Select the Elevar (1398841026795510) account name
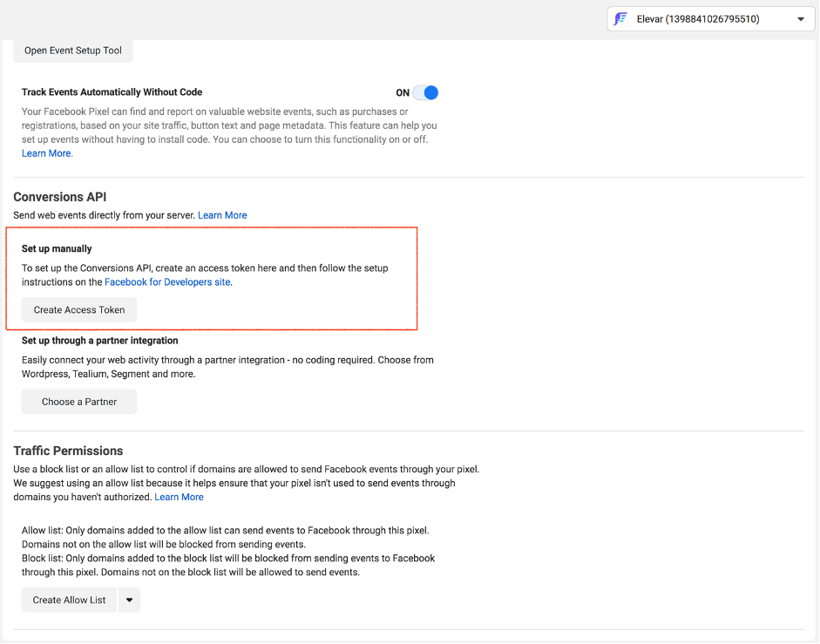Image resolution: width=820 pixels, height=644 pixels. [x=698, y=19]
